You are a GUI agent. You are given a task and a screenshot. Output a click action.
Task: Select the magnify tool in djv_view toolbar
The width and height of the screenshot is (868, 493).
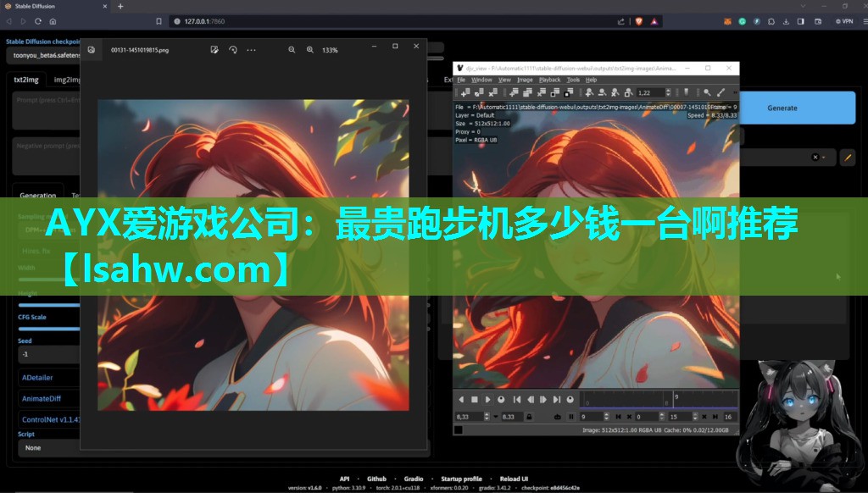point(707,92)
